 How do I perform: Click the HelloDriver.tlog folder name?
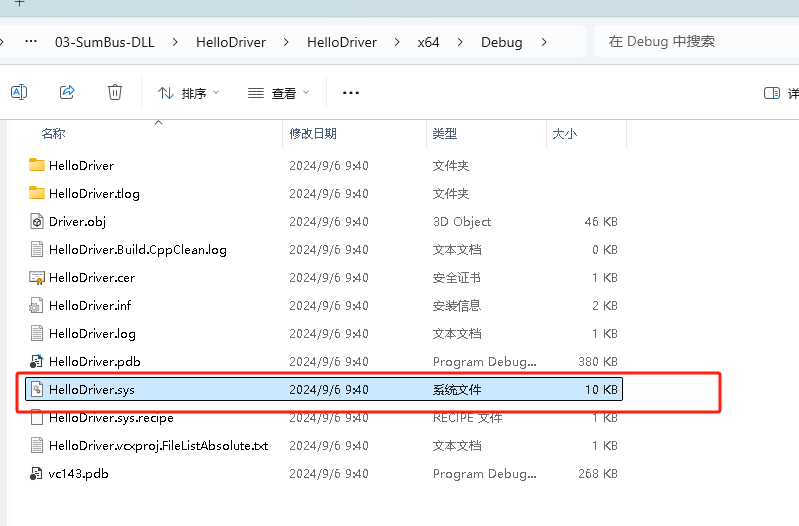coord(94,194)
